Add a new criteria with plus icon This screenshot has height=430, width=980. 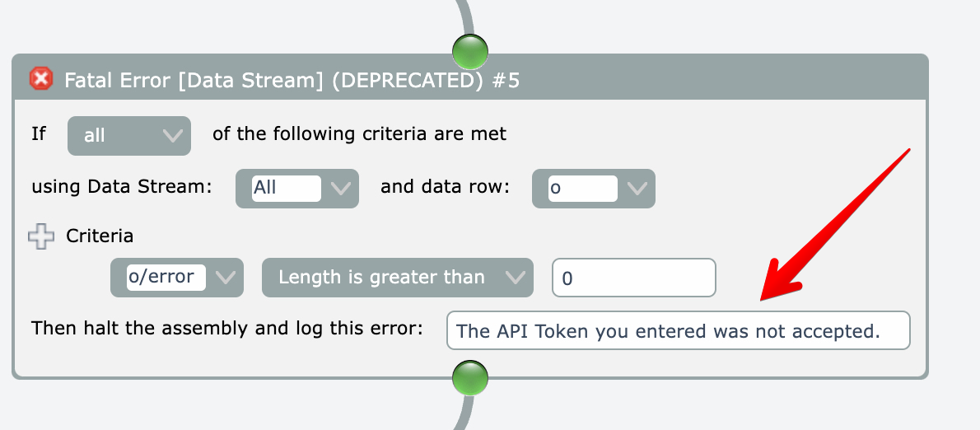[x=40, y=236]
